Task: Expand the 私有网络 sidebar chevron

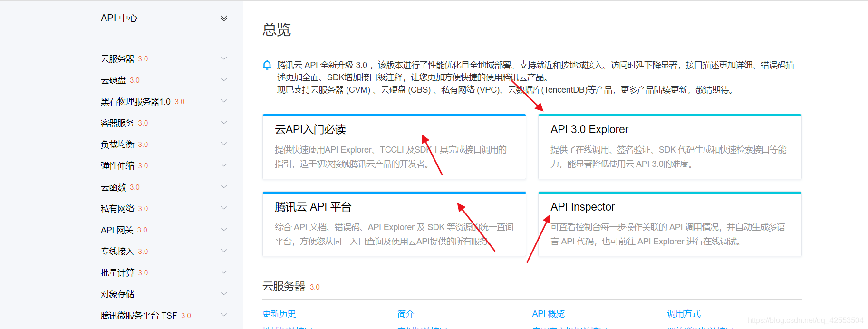Action: tap(224, 208)
